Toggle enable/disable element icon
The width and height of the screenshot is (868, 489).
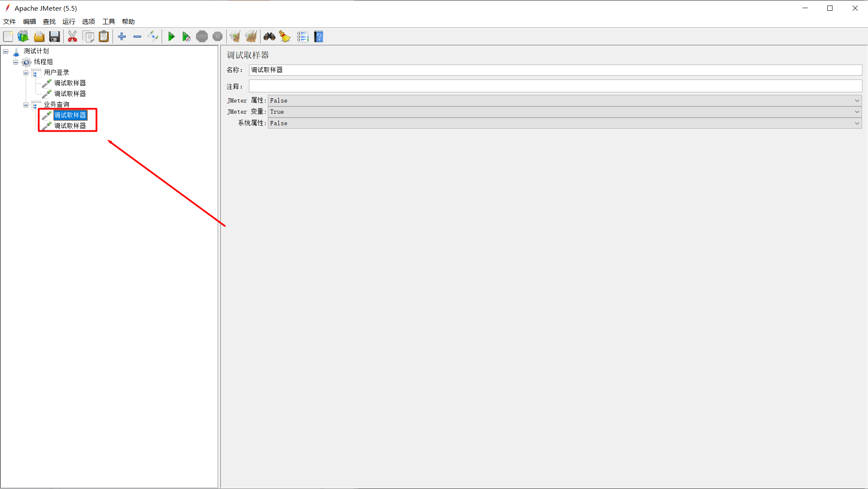153,37
